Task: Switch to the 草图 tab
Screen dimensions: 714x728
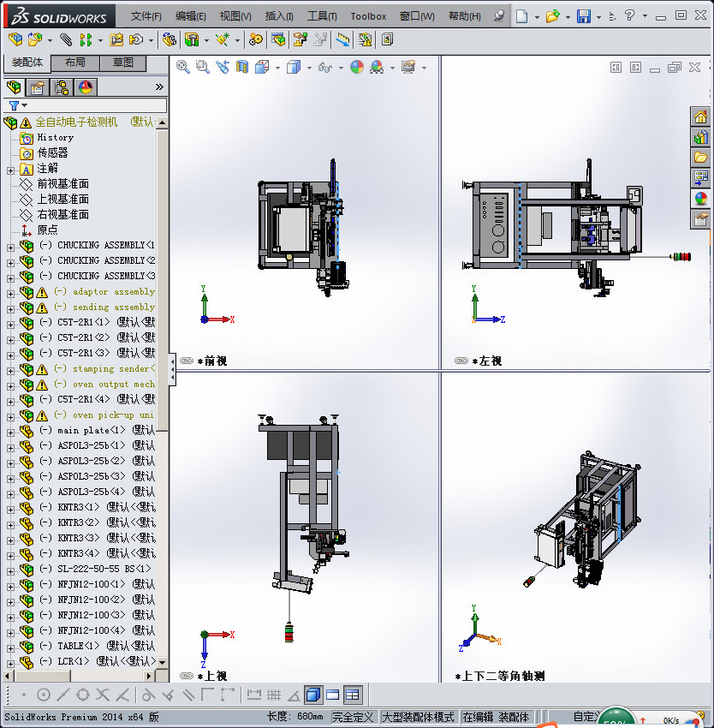Action: click(x=123, y=63)
